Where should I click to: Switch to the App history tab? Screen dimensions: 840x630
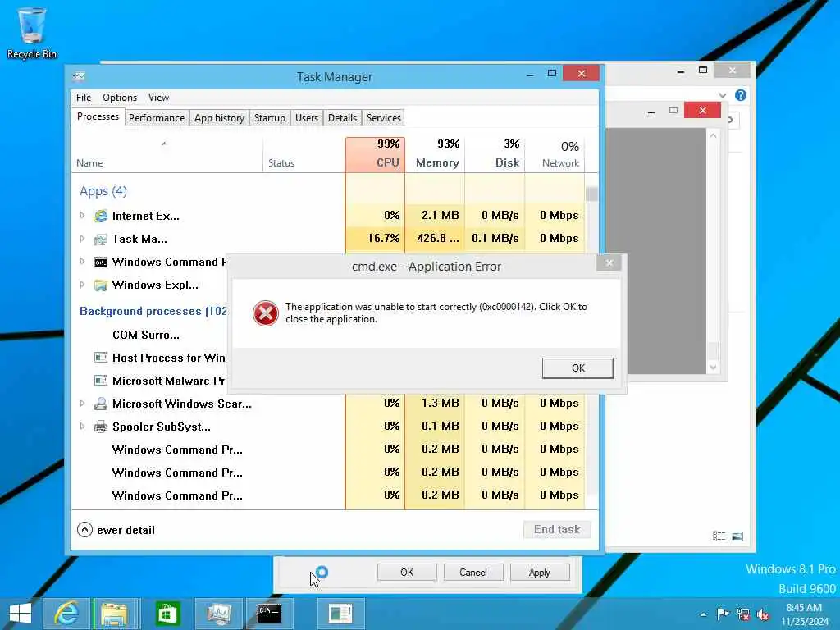pos(219,118)
